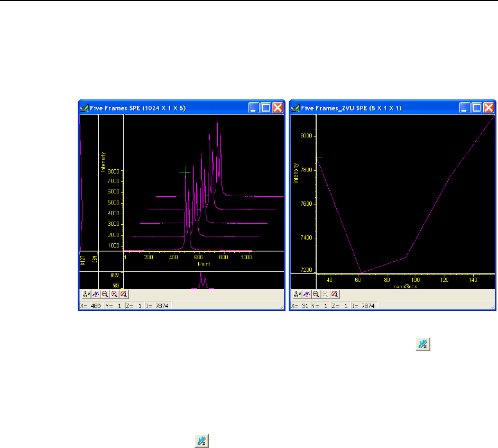Click the undo-zoom crossed magnifier in Five Frames.SPE window
498x448 pixels.
pyautogui.click(x=124, y=294)
